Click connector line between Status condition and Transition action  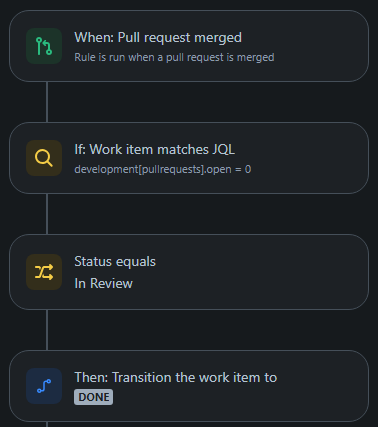(x=47, y=330)
